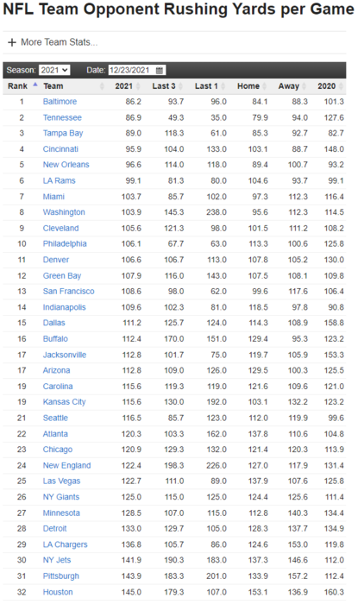Select the San Francisco team link
The width and height of the screenshot is (364, 604).
68,292
